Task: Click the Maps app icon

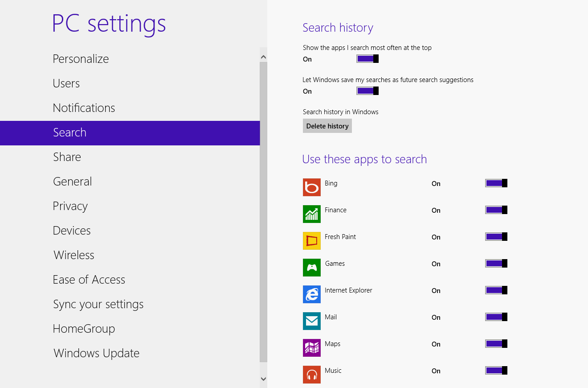Action: click(x=312, y=348)
